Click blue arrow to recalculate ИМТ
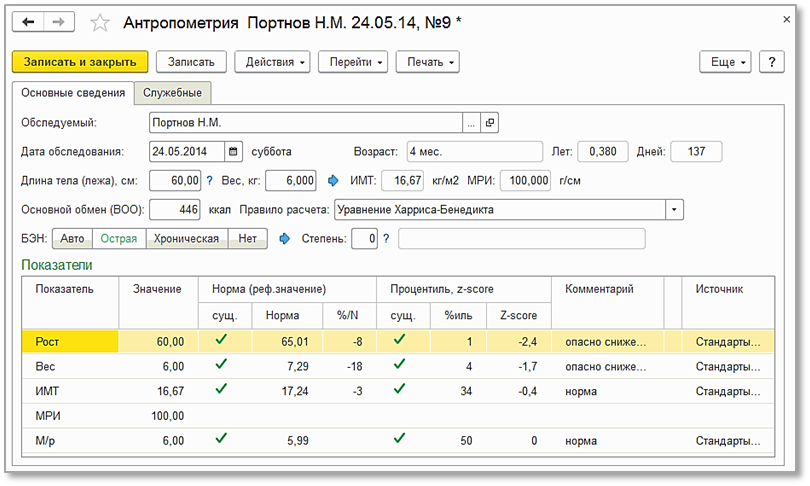The height and width of the screenshot is (486, 810). coord(333,181)
